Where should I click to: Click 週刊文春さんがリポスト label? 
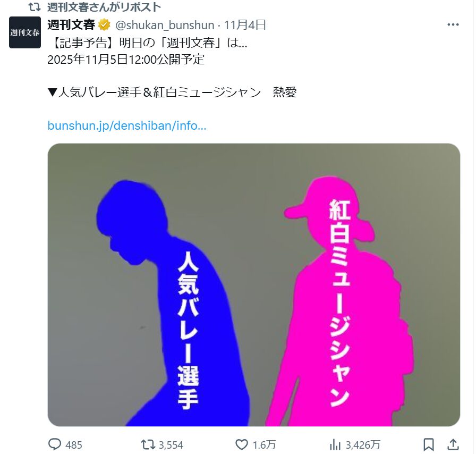pos(104,7)
